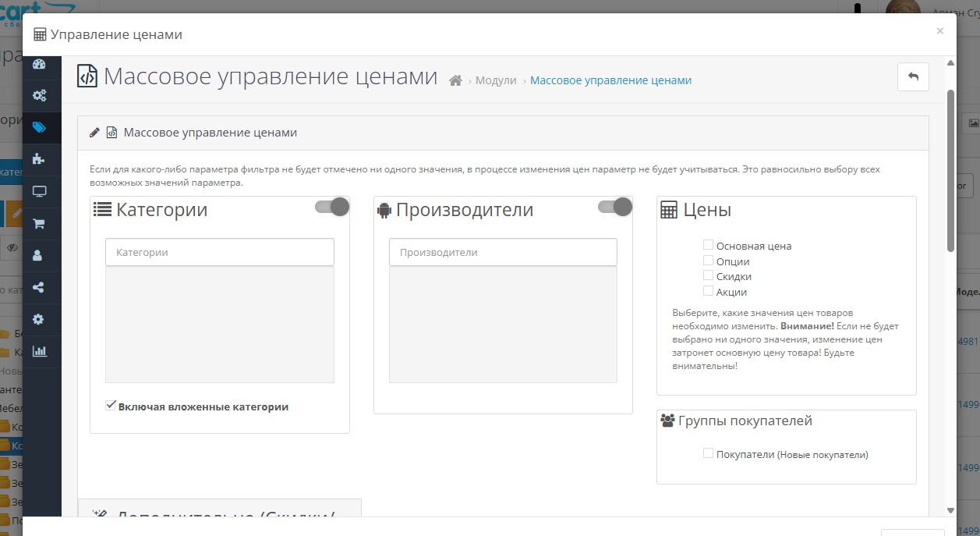Screen dimensions: 980x536
Task: Click the design monitor sidebar icon
Action: (x=39, y=191)
